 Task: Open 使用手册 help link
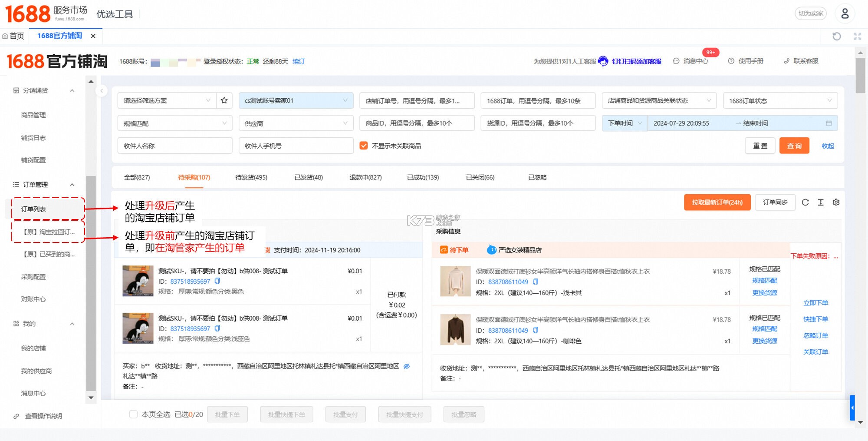click(746, 61)
